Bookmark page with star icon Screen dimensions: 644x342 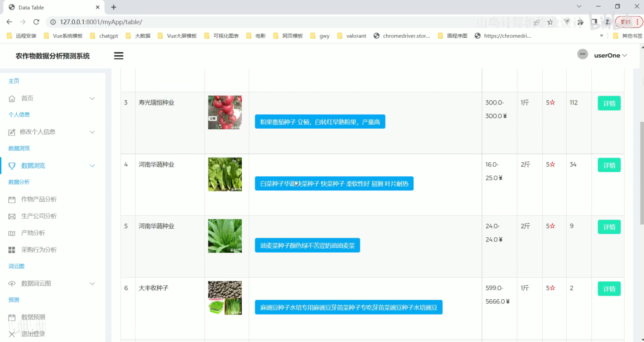tap(550, 22)
